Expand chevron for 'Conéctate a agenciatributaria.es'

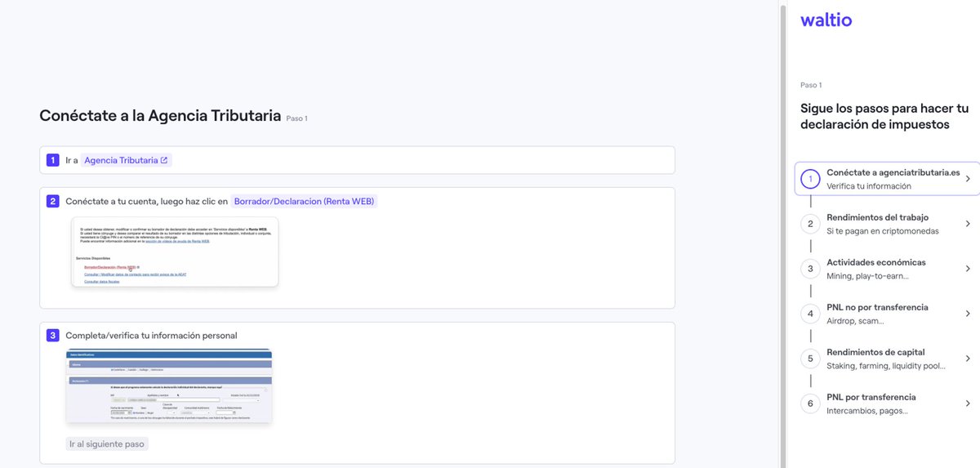[968, 179]
